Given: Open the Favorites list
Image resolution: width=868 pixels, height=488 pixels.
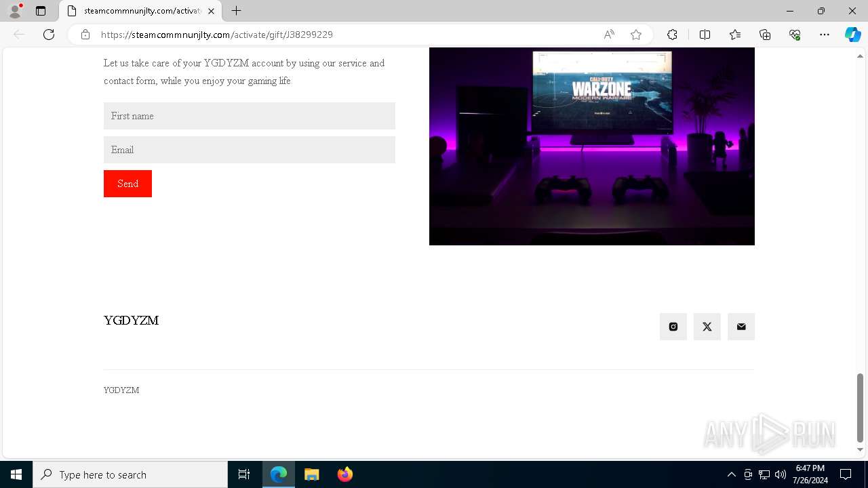Looking at the screenshot, I should coord(735,35).
